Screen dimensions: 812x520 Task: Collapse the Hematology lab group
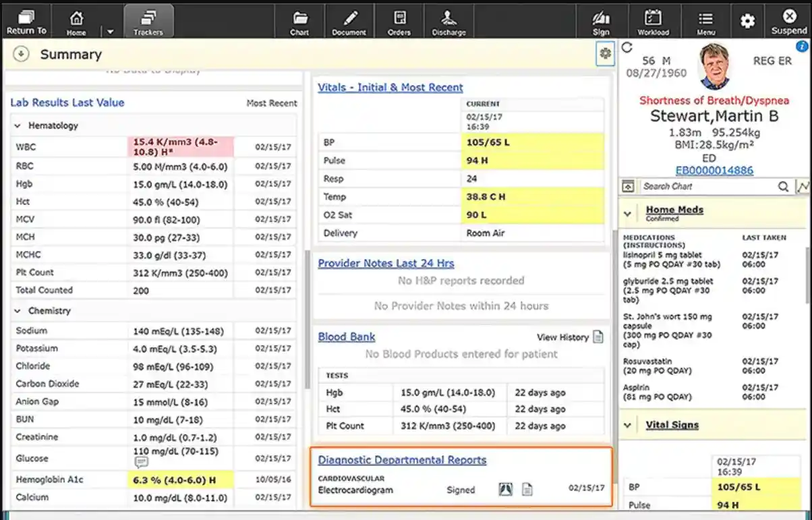[16, 125]
